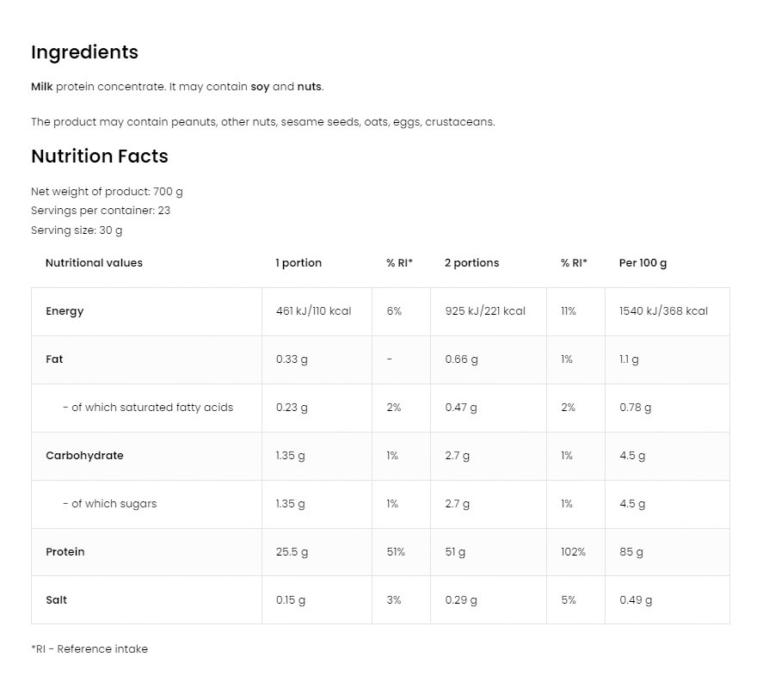Click the of which sugars row label

(110, 504)
